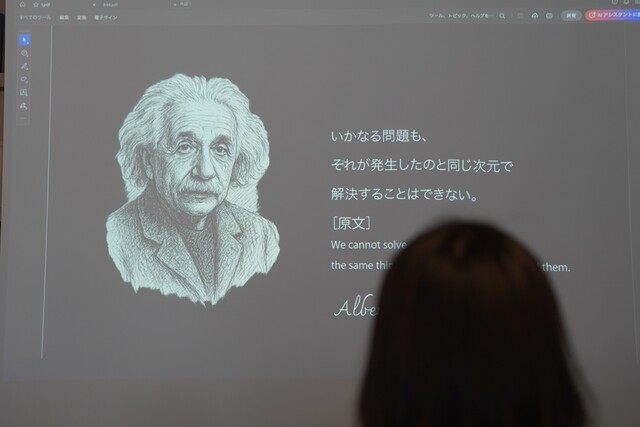Click the magnifier search icon
640x427 pixels.
click(x=502, y=16)
